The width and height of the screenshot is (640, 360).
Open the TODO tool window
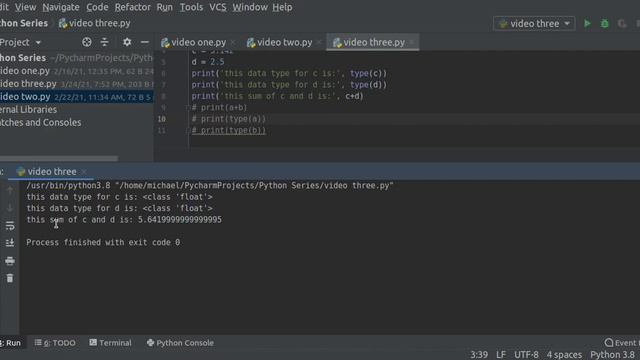55,343
